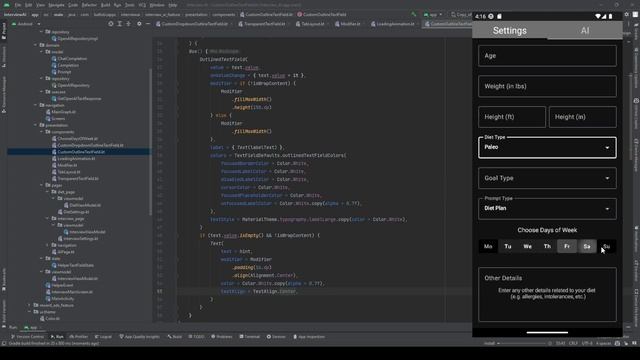Open the File menu
Screen dimensions: 640x360
coord(18,5)
